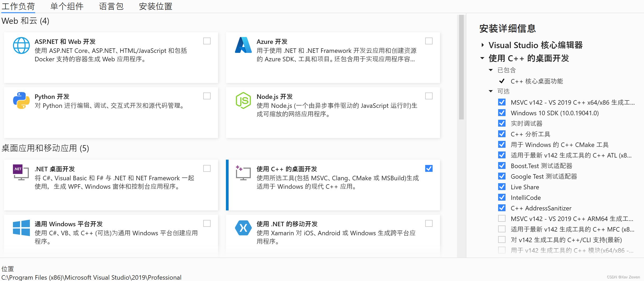Image resolution: width=644 pixels, height=281 pixels.
Task: Enable the ASP.NET 和 Web 开发 workload checkbox
Action: [x=207, y=41]
